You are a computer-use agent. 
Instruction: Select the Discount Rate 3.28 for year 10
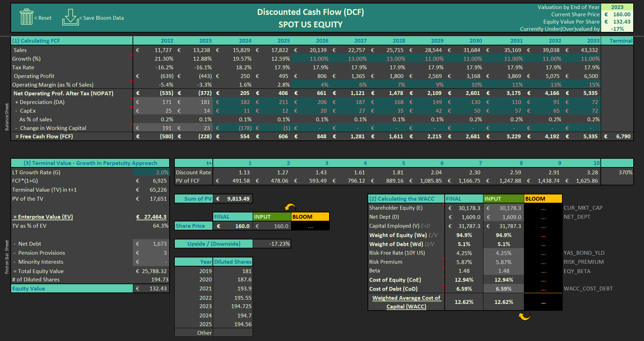point(581,172)
